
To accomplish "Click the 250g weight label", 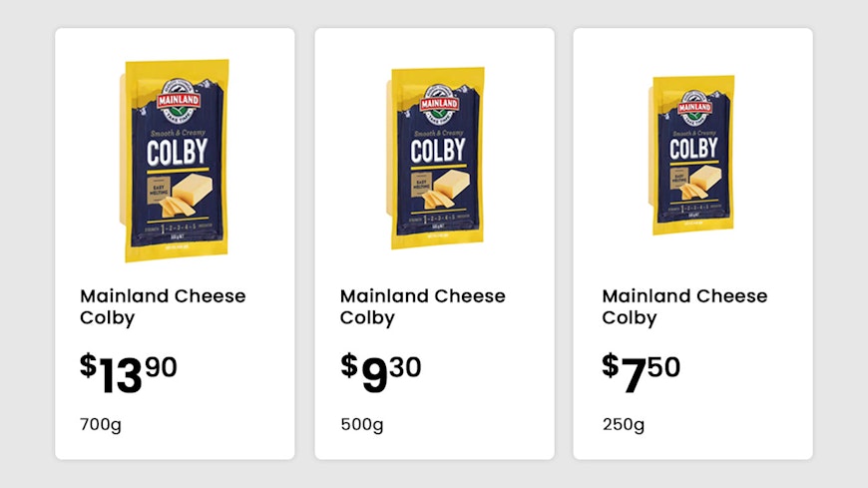I will click(x=624, y=425).
